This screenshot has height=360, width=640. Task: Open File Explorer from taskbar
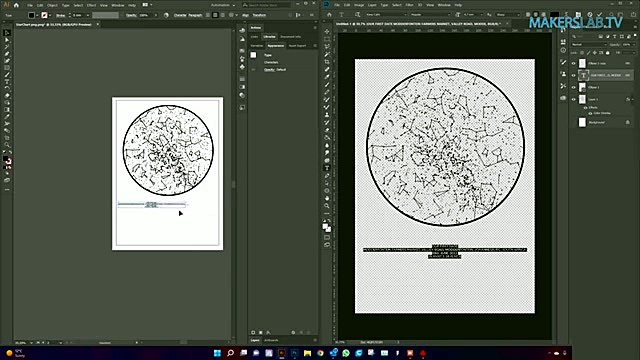(307, 353)
